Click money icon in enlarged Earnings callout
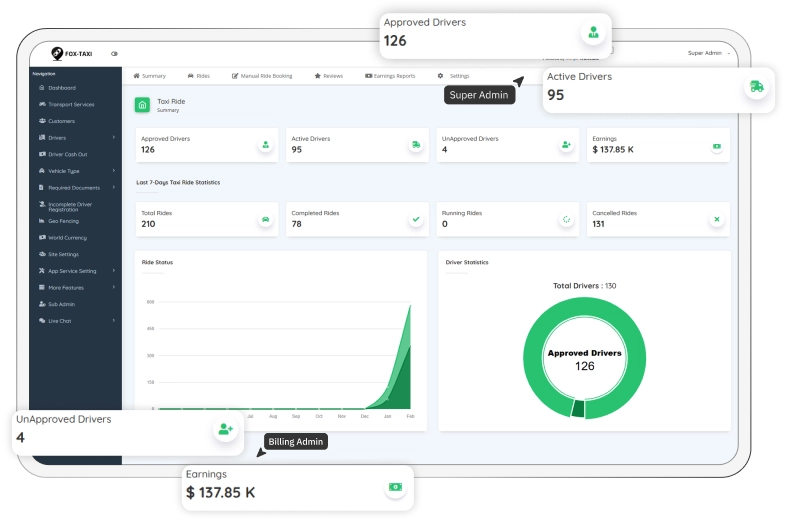The width and height of the screenshot is (787, 524). [396, 487]
